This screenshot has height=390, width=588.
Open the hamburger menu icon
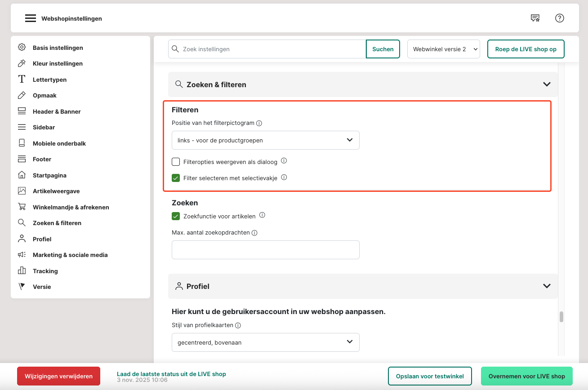point(30,18)
